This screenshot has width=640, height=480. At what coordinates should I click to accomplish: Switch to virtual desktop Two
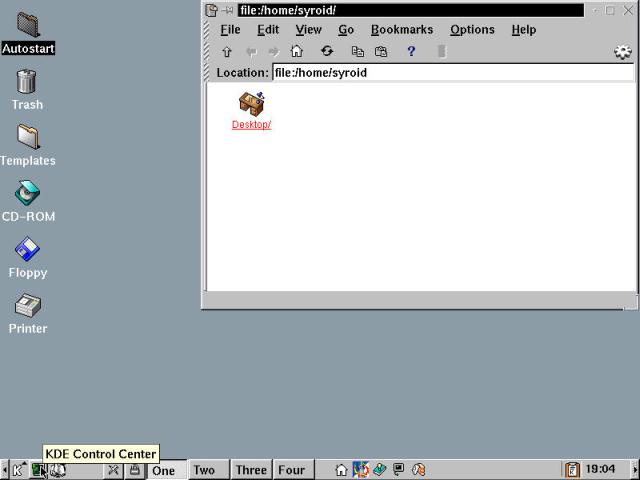[x=204, y=470]
